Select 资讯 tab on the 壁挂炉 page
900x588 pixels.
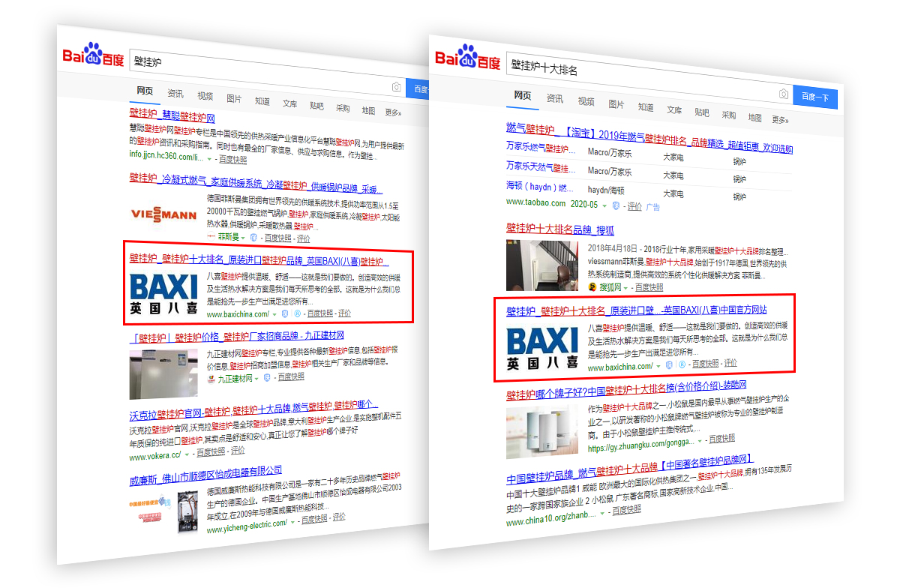click(175, 93)
